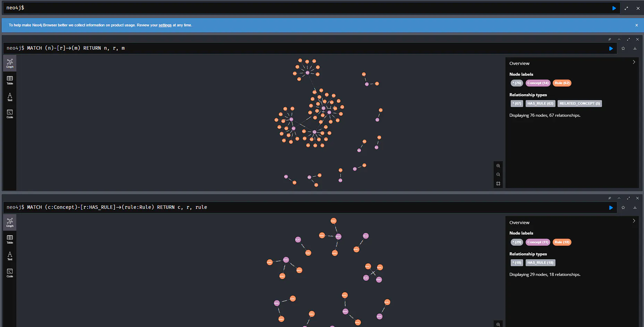The height and width of the screenshot is (327, 644).
Task: Open the settings link in banner
Action: pos(165,25)
